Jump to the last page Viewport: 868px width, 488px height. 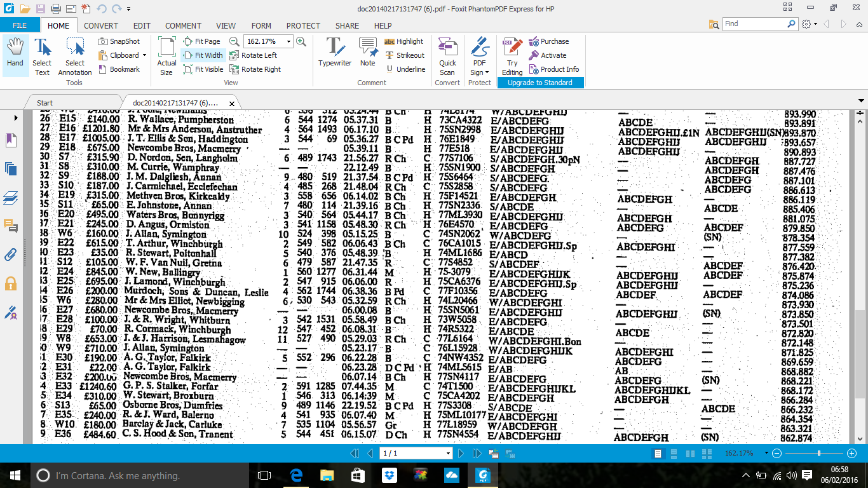[x=476, y=453]
